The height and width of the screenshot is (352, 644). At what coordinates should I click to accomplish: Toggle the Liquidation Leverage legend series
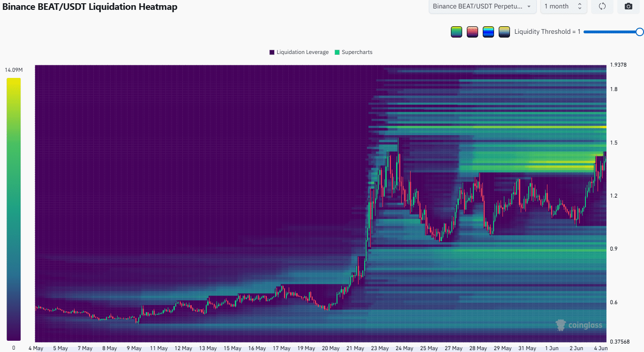point(299,52)
